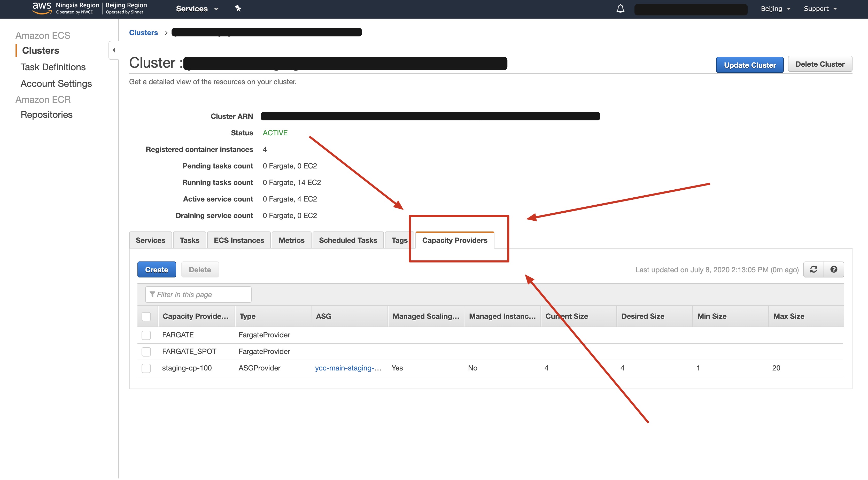This screenshot has height=480, width=868.
Task: Check the staging-cp-100 row checkbox
Action: pyautogui.click(x=146, y=368)
